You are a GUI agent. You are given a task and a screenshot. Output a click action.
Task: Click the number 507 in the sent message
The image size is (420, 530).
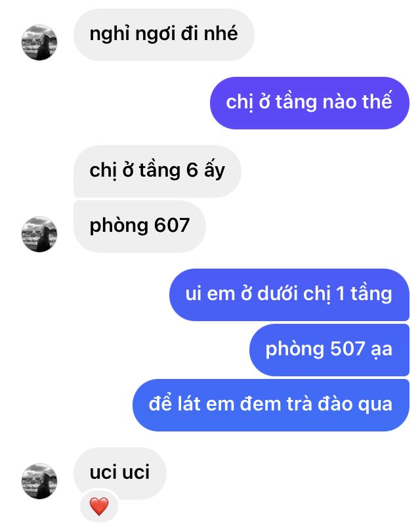[347, 349]
